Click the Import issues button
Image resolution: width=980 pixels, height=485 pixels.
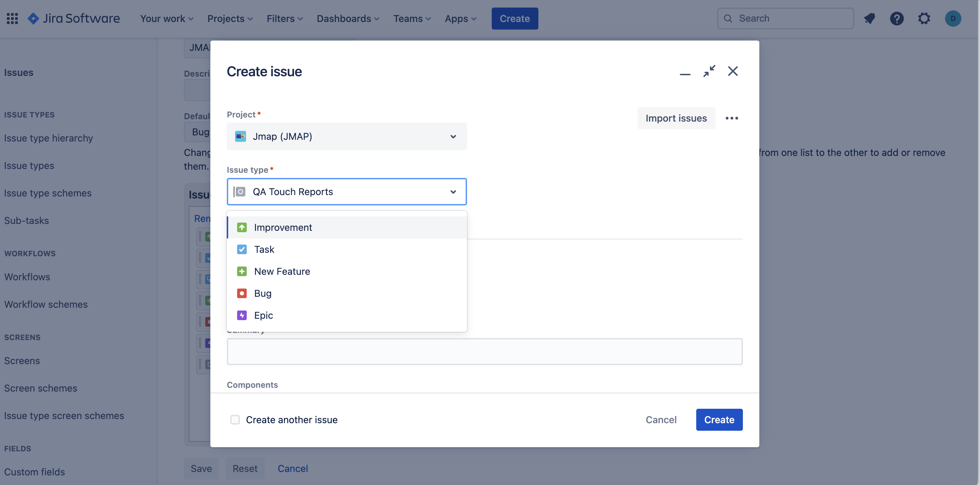[676, 118]
